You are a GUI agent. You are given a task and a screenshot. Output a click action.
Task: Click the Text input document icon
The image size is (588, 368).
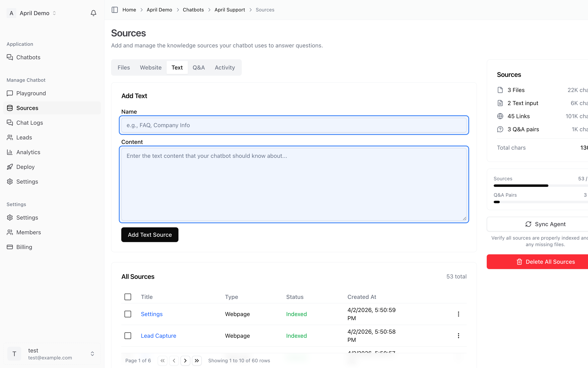coord(500,103)
